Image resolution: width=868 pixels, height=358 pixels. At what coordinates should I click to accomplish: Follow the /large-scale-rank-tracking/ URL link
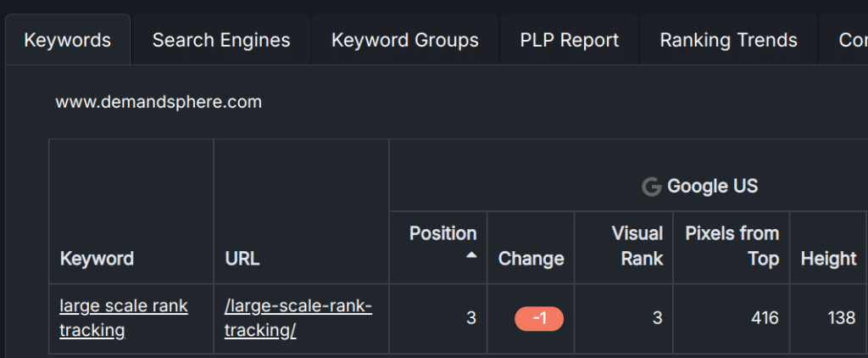pyautogui.click(x=298, y=318)
